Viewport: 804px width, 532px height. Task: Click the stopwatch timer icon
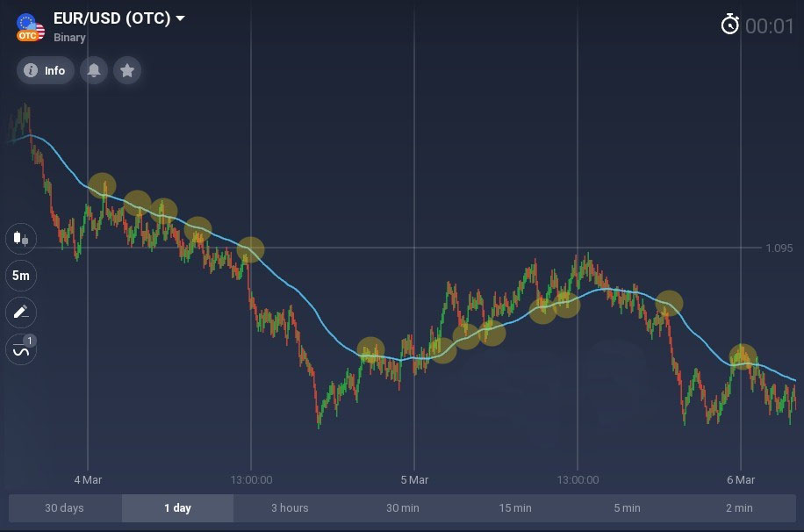pos(729,25)
